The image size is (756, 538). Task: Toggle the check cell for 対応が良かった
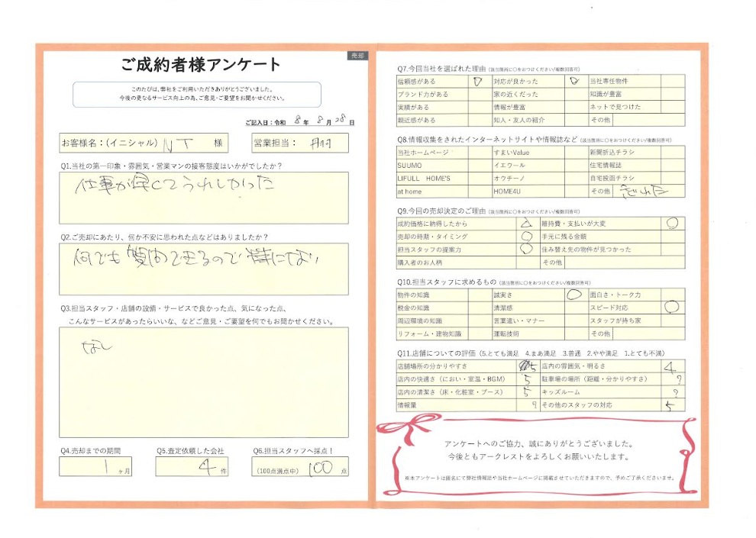pos(576,82)
